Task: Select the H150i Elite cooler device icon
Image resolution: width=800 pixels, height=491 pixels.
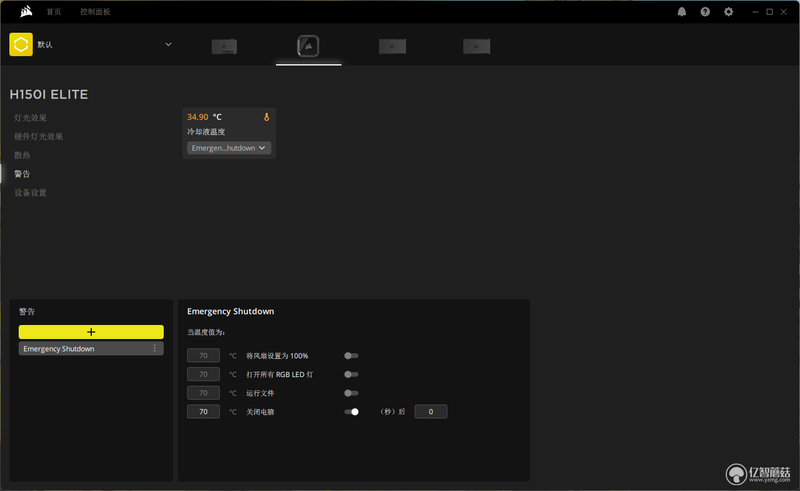Action: pyautogui.click(x=308, y=46)
